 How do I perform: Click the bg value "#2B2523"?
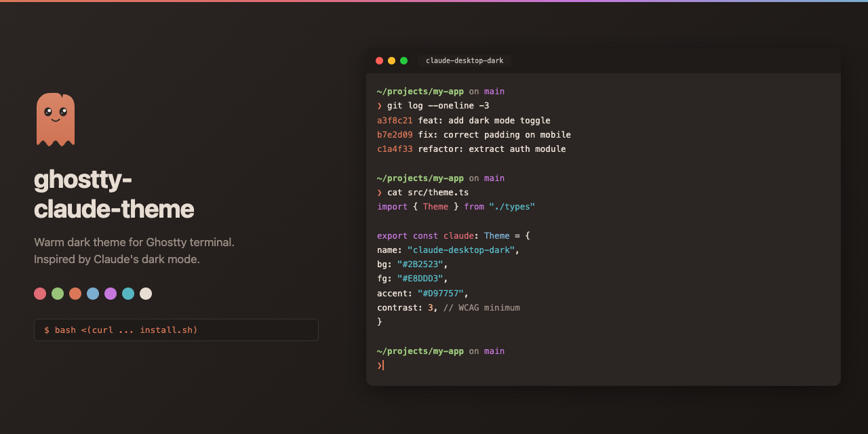tap(420, 264)
